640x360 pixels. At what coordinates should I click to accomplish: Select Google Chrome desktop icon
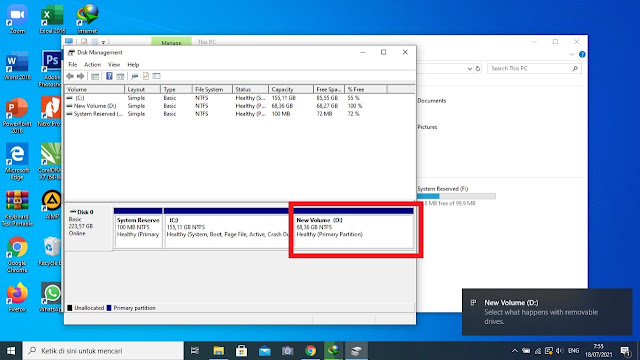[17, 254]
